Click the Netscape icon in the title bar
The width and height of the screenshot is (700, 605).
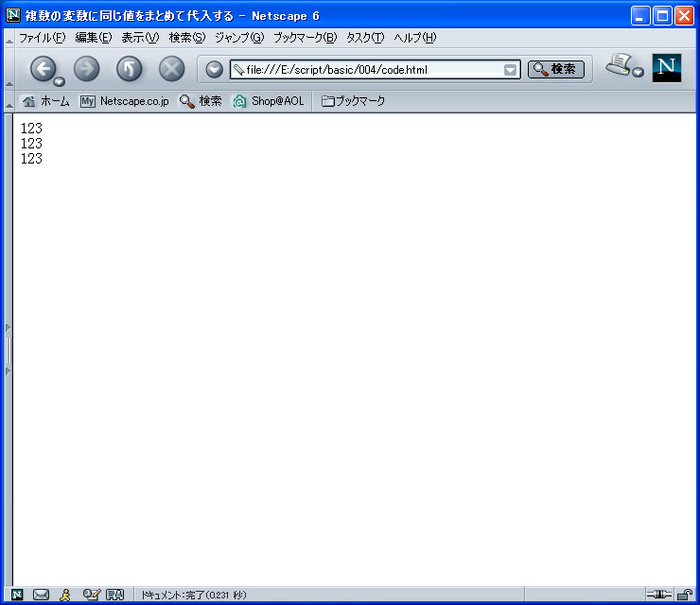pyautogui.click(x=13, y=15)
